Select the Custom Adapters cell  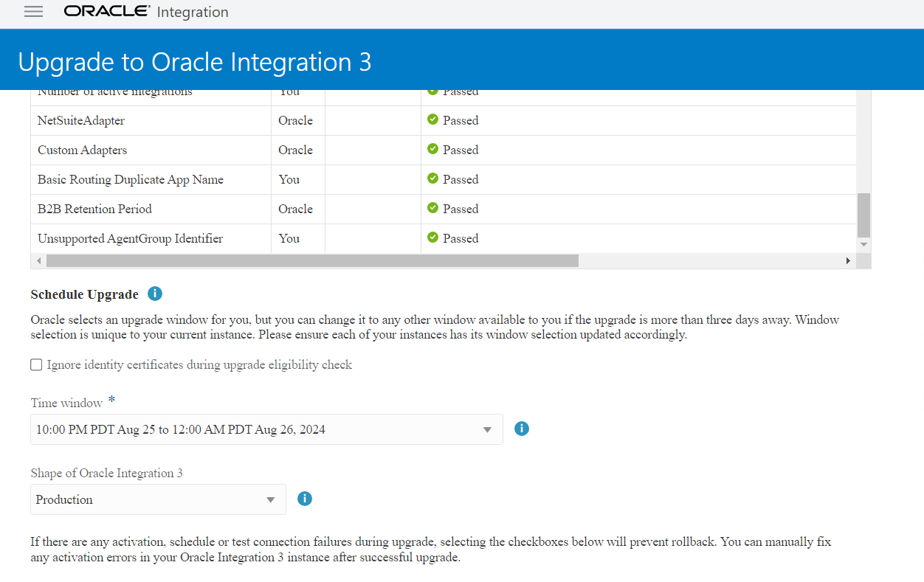pos(151,150)
